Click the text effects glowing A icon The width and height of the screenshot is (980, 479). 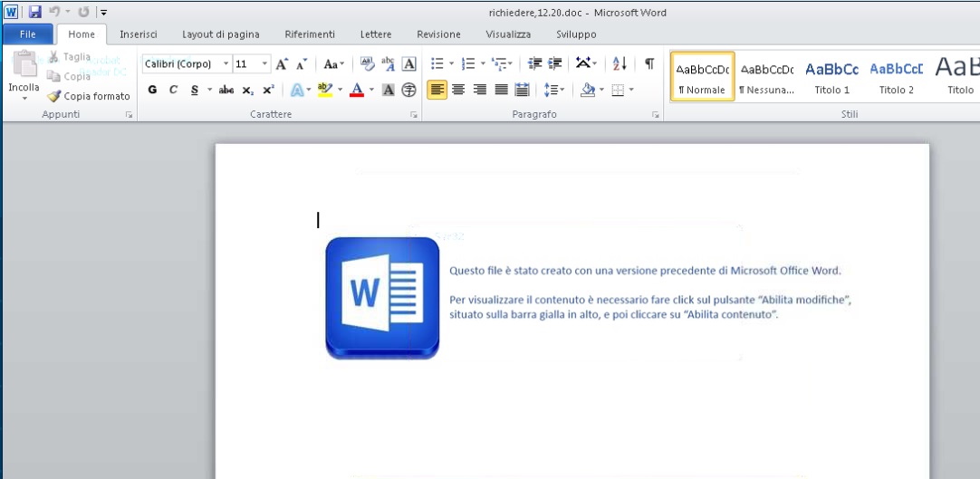click(297, 90)
